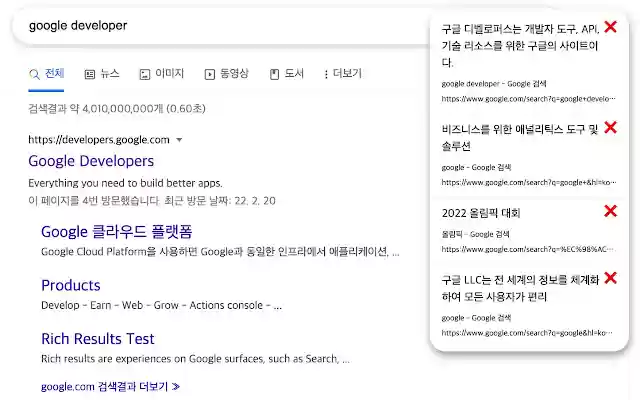Click the Rich results are experiences snippet text
The width and height of the screenshot is (640, 400).
tap(195, 359)
